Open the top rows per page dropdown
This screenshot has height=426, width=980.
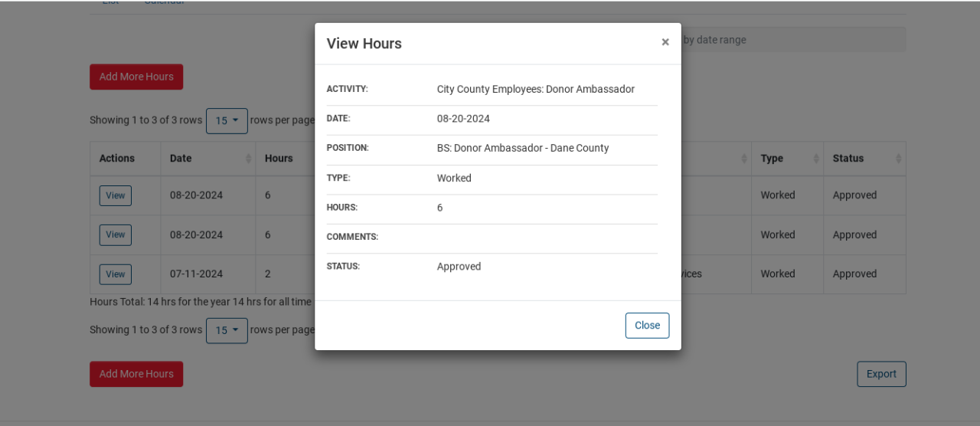pos(227,121)
